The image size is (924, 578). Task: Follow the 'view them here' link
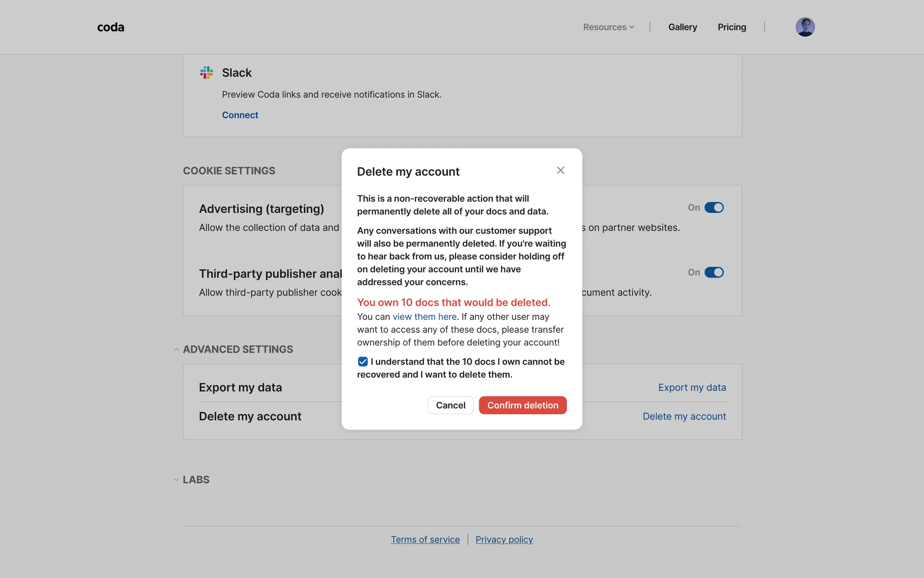[424, 317]
